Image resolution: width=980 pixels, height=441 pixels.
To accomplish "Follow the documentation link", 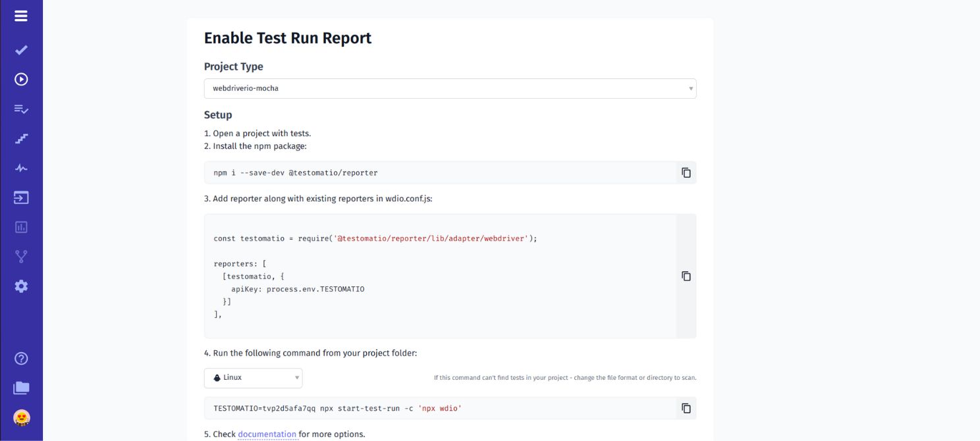I will (x=267, y=434).
